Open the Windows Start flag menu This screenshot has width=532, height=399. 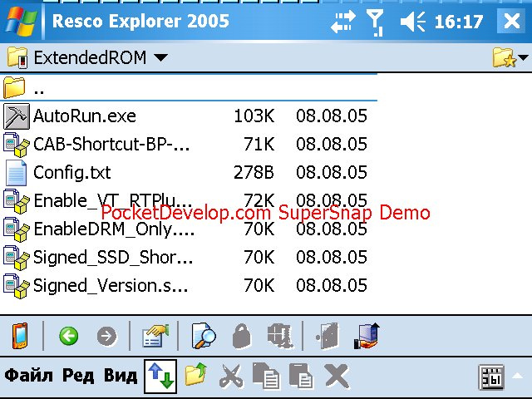coord(22,21)
